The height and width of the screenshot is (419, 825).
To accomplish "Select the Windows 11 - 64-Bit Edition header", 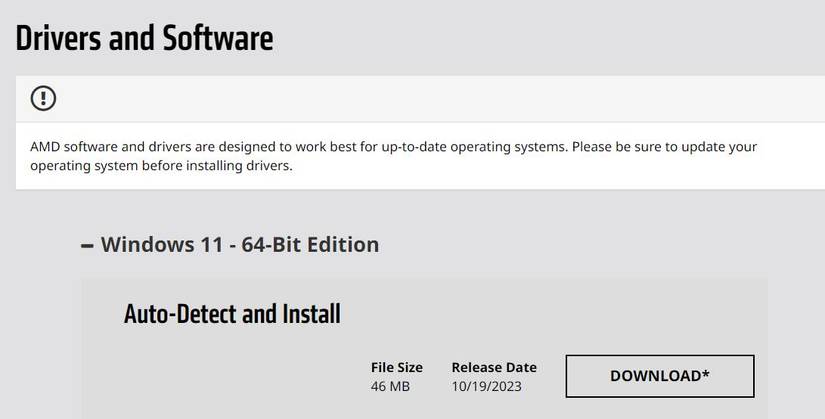I will (x=239, y=244).
